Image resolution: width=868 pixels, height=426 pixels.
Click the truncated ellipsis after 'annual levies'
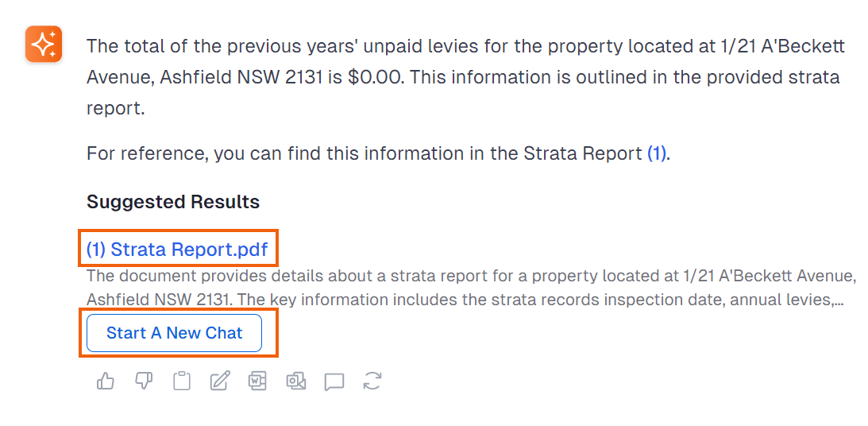(x=837, y=301)
